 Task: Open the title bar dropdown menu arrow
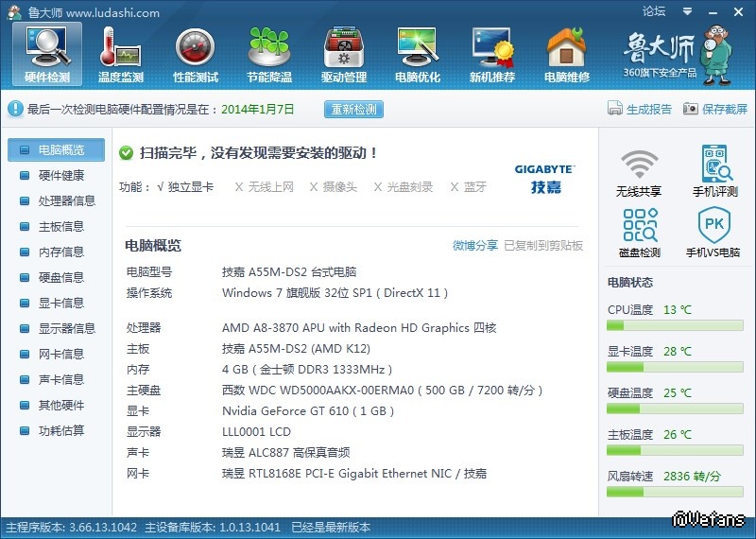[x=688, y=11]
